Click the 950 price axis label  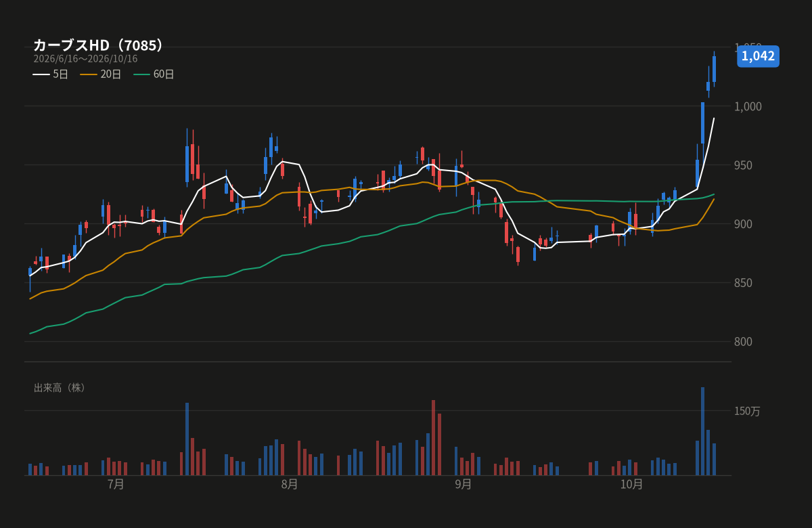[744, 165]
